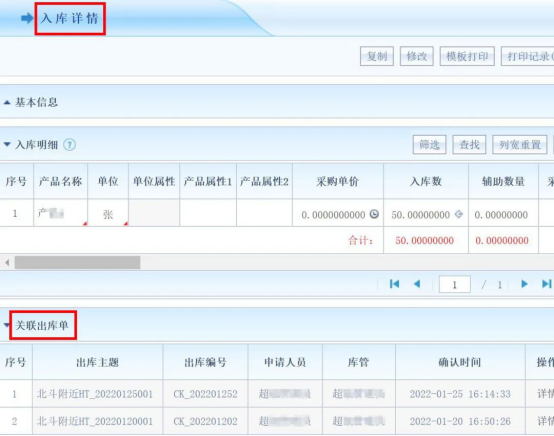Viewport: 554px width, 436px height.
Task: Go to the previous page
Action: [417, 284]
